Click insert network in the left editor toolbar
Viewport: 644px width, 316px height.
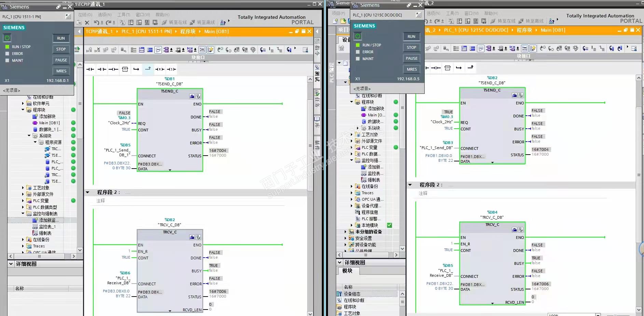pyautogui.click(x=89, y=50)
